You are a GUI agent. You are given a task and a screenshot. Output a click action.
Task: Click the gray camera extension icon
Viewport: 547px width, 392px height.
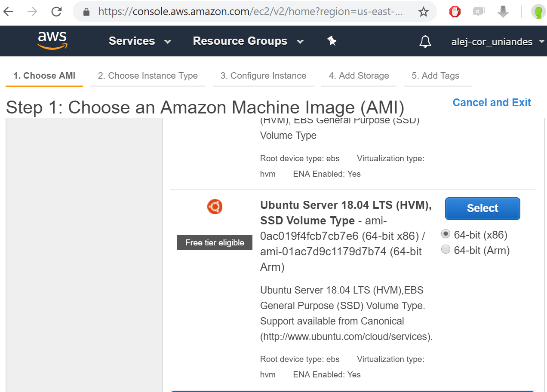point(479,12)
